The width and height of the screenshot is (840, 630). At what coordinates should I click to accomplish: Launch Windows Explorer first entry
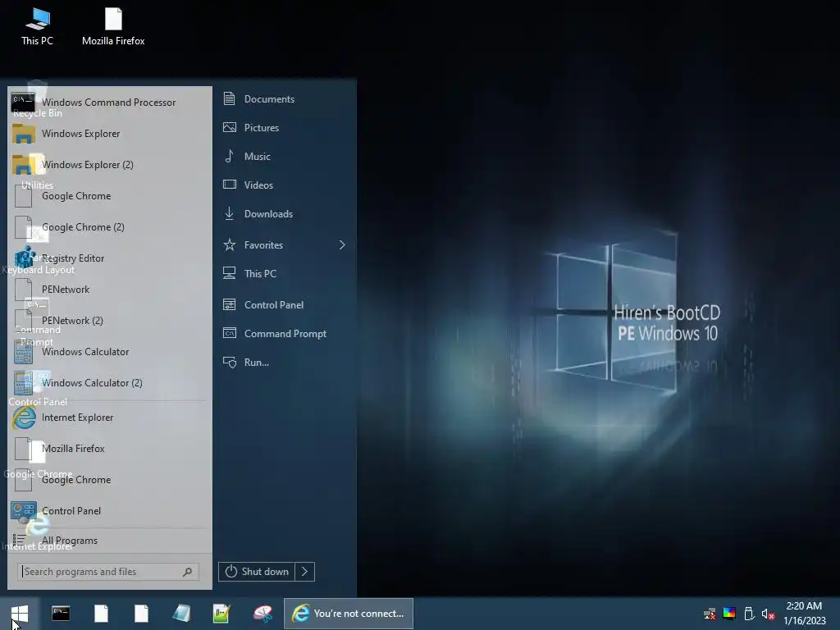109,134
